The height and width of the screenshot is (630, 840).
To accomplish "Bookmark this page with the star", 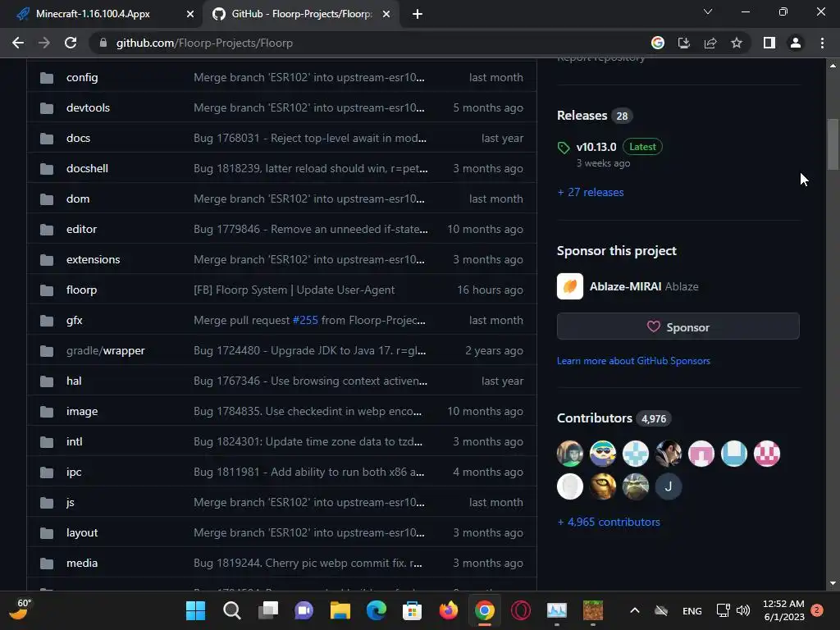I will tap(737, 43).
